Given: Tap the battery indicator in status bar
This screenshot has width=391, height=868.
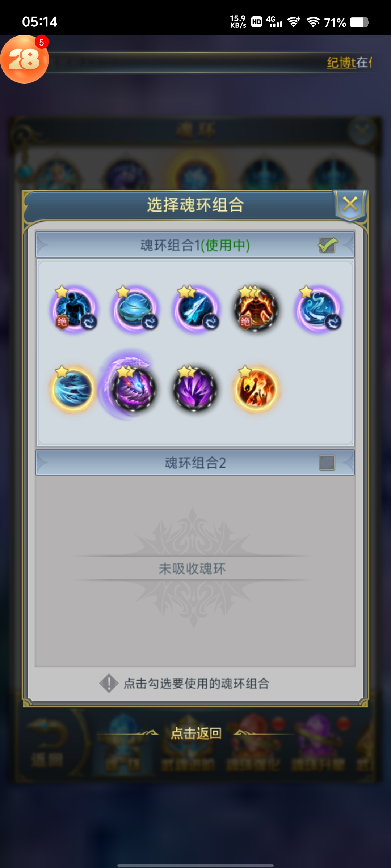Looking at the screenshot, I should (360, 22).
